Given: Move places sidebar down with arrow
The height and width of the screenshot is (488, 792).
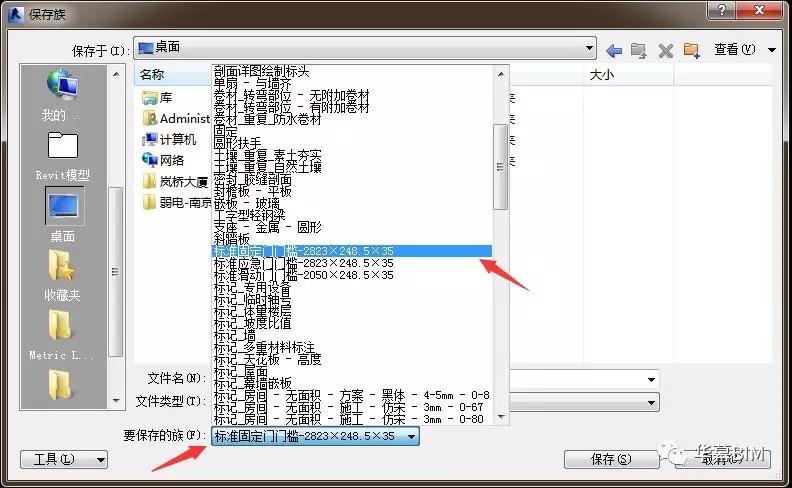Looking at the screenshot, I should pyautogui.click(x=116, y=401).
